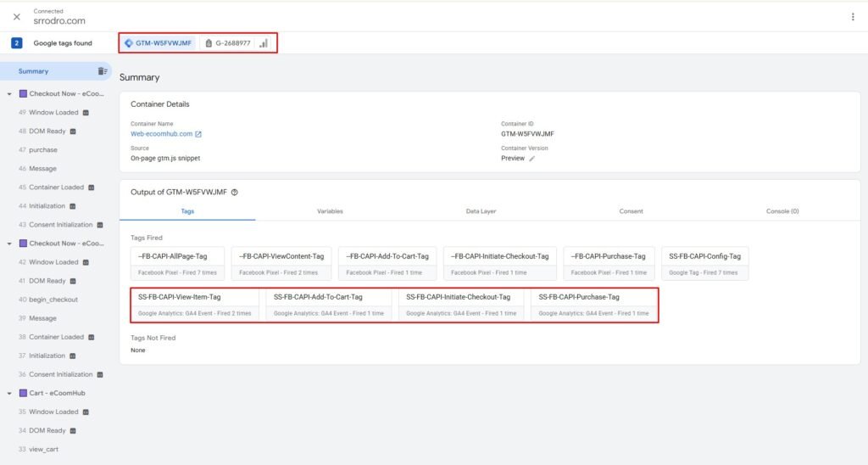The image size is (868, 465).
Task: Switch to the Data Layer tab
Action: coord(481,211)
